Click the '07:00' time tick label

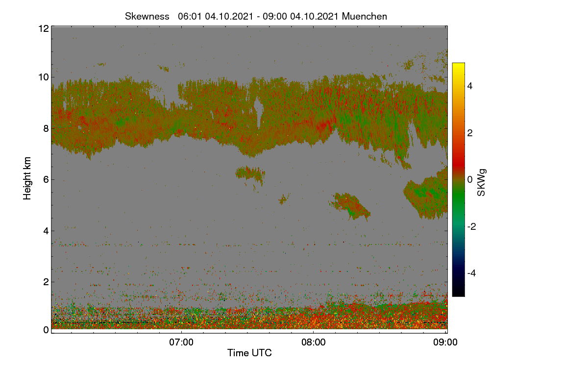[181, 343]
